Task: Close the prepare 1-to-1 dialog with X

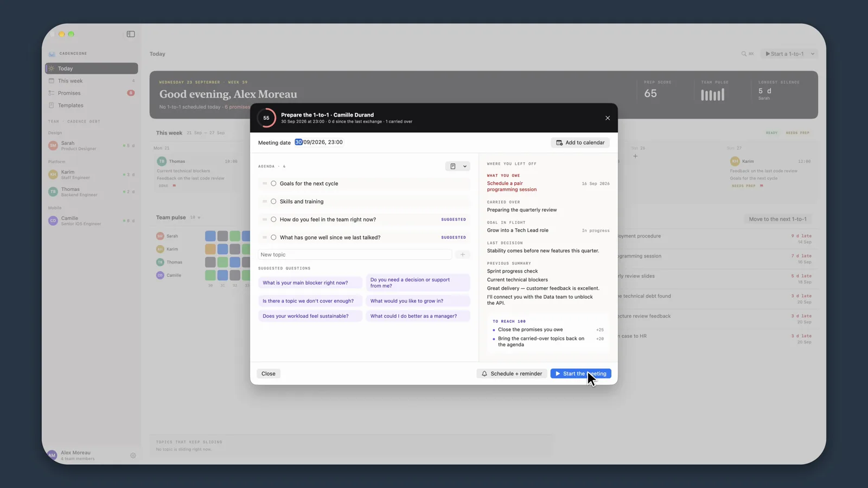Action: [x=608, y=118]
